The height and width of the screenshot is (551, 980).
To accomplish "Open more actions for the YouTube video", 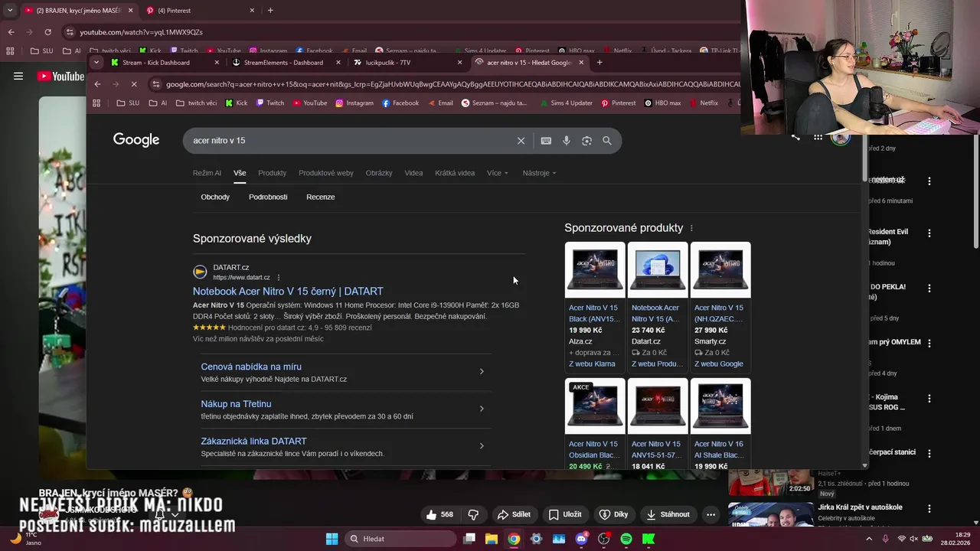I will pos(711,514).
